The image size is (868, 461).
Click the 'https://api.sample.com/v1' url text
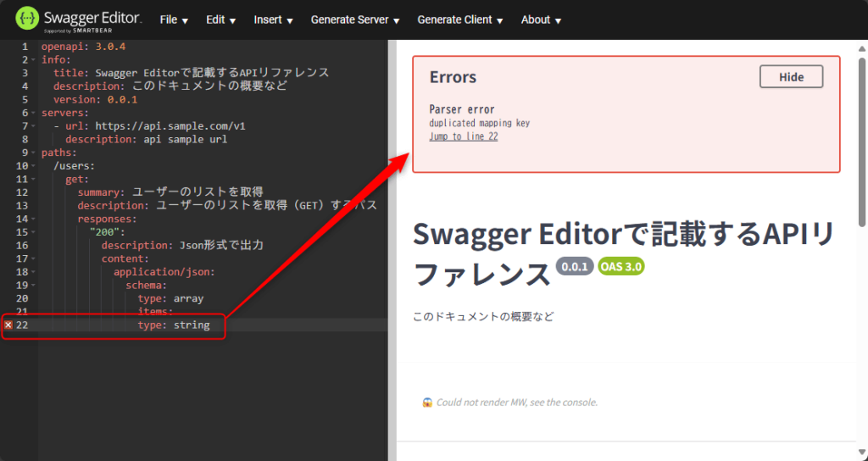pos(170,126)
